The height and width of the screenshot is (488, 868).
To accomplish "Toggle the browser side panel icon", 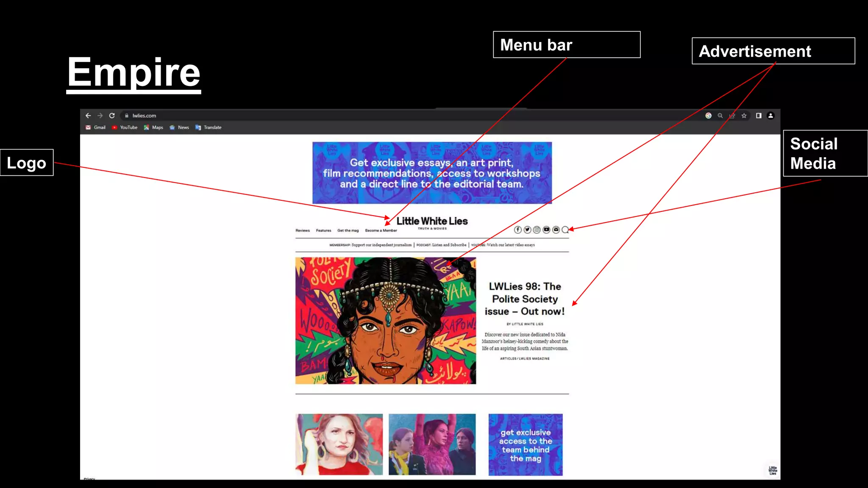I will tap(758, 116).
